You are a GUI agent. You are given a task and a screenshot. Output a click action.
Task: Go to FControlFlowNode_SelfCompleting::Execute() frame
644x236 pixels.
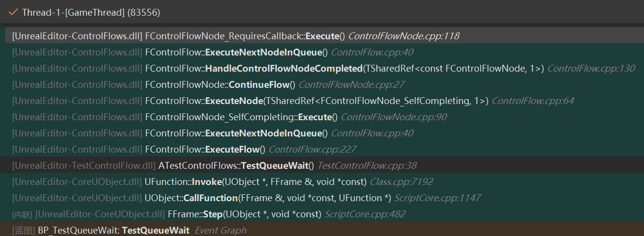coord(241,117)
